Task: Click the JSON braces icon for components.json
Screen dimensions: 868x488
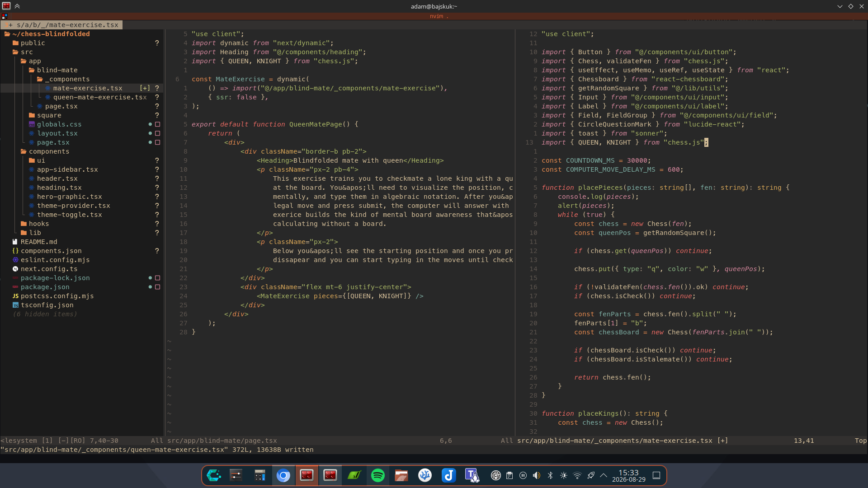Action: pyautogui.click(x=15, y=251)
